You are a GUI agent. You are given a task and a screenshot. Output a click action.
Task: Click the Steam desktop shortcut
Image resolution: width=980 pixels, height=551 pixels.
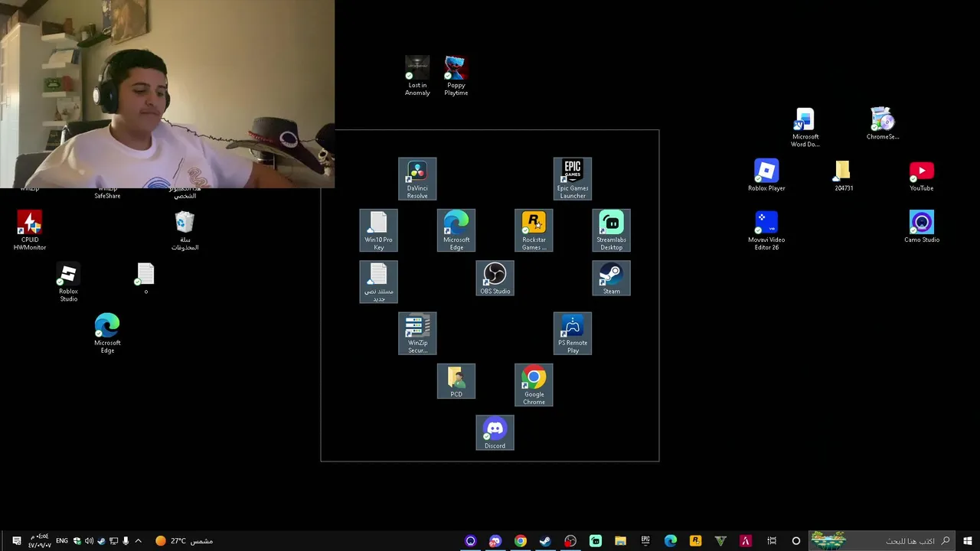tap(611, 279)
